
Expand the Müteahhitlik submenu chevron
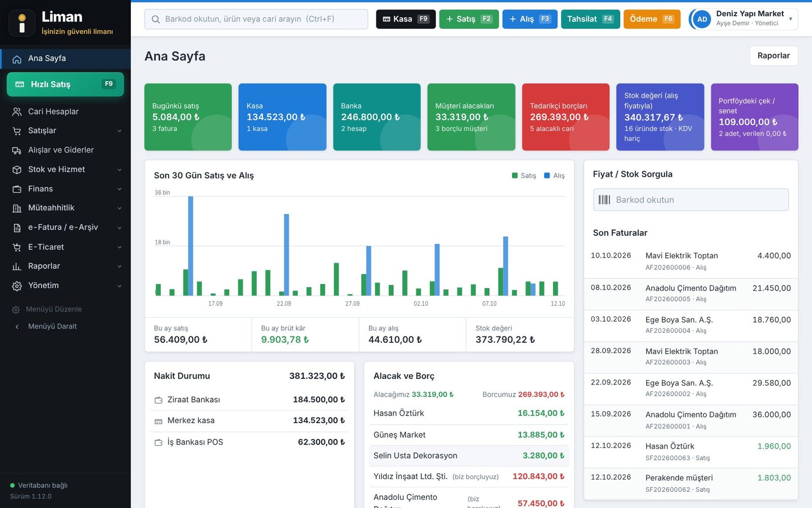[x=120, y=208]
